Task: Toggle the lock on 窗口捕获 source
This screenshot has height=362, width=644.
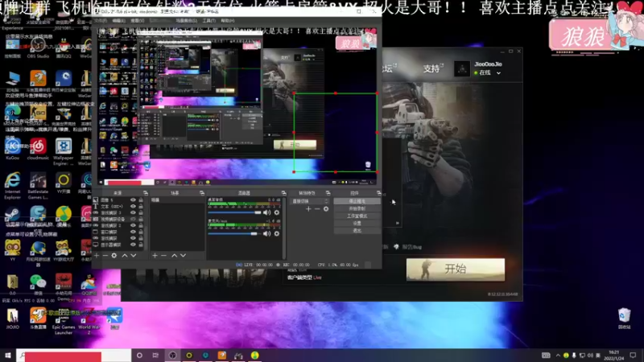Action: (x=140, y=232)
